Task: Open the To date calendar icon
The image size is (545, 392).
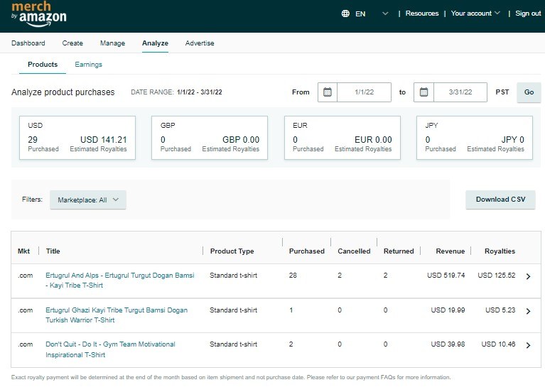Action: [x=423, y=92]
